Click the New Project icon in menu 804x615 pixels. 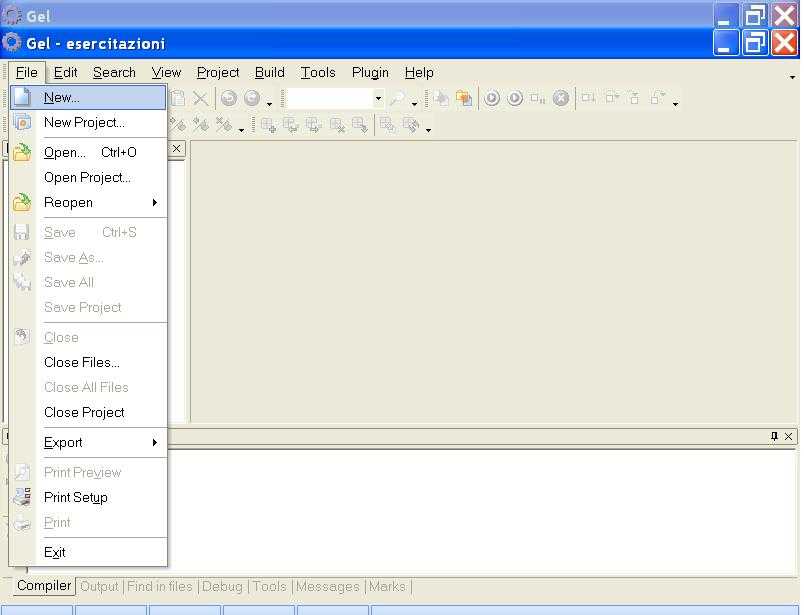pyautogui.click(x=22, y=123)
